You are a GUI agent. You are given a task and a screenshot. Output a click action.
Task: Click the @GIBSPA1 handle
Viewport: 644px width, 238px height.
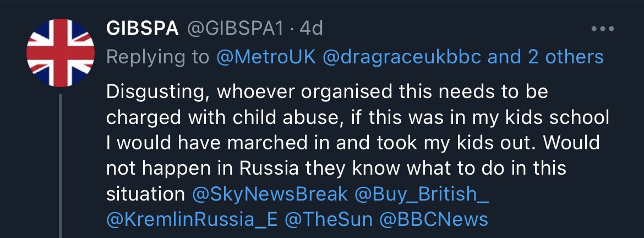coord(236,29)
